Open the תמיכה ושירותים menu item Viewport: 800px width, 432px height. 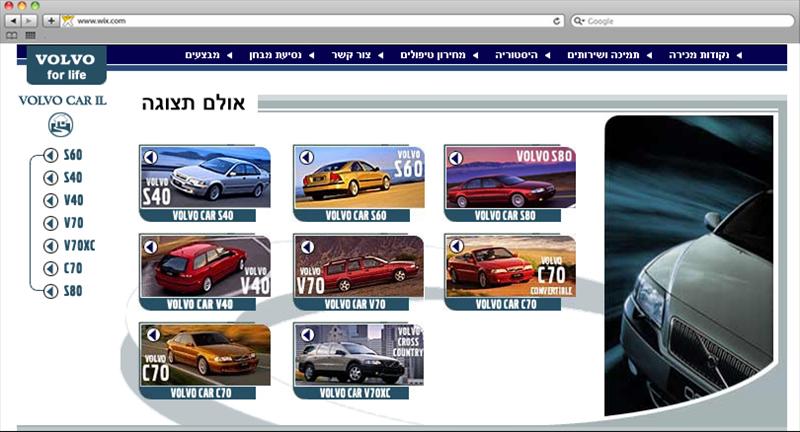604,55
